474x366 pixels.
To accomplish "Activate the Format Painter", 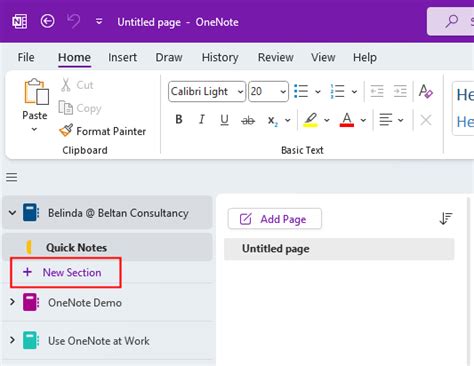I will 102,131.
